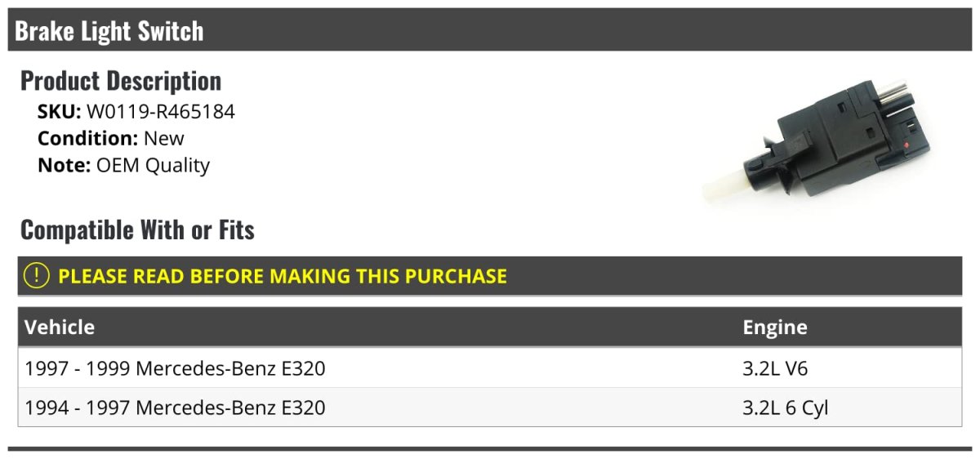Select the SKU number W0119-R465184

(161, 112)
